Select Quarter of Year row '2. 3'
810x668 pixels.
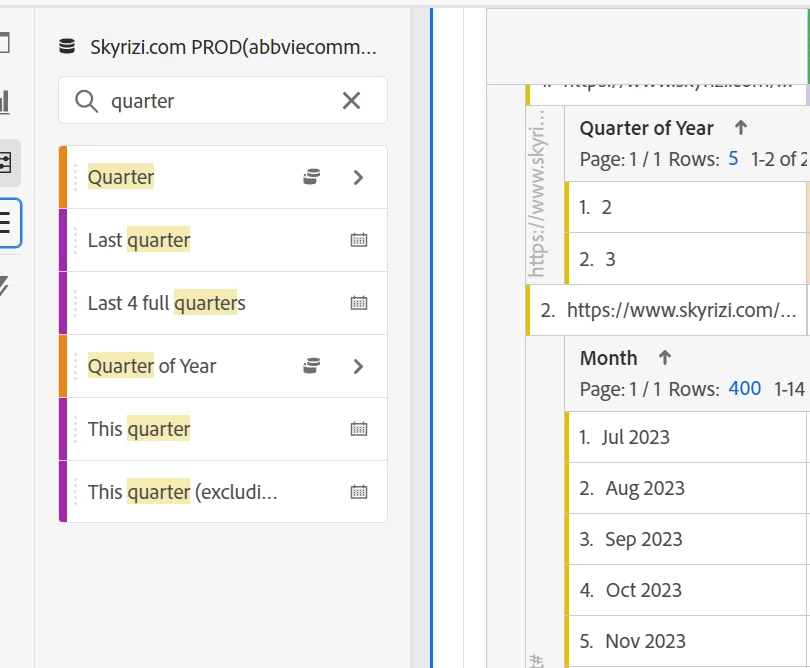pos(687,259)
